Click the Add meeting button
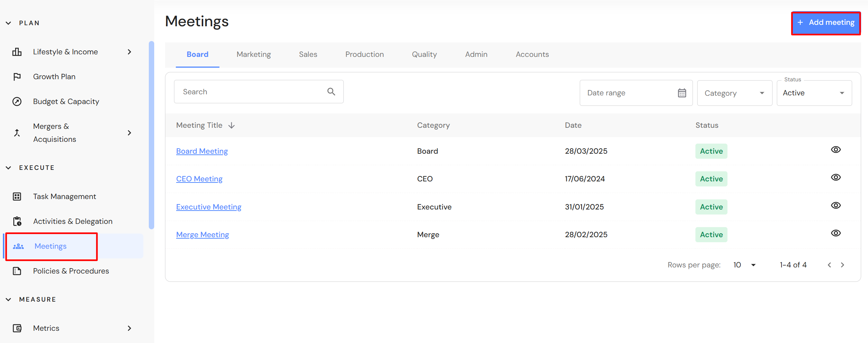This screenshot has height=343, width=868. (826, 23)
